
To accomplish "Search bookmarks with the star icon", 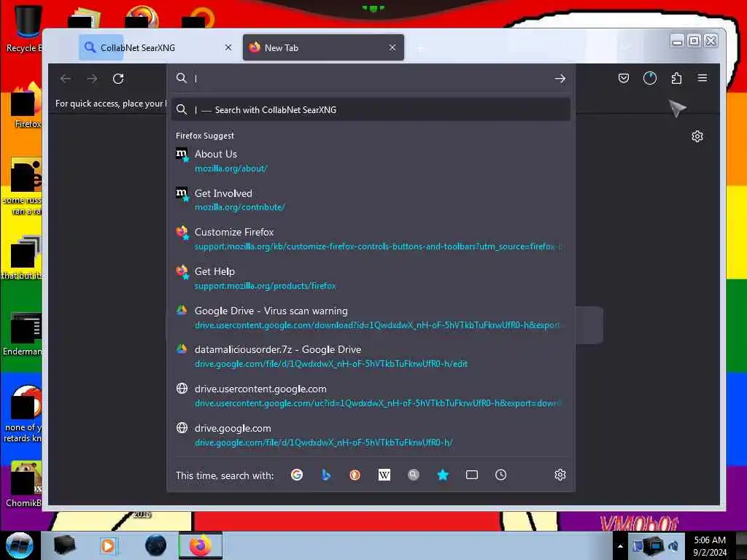I will coord(443,475).
